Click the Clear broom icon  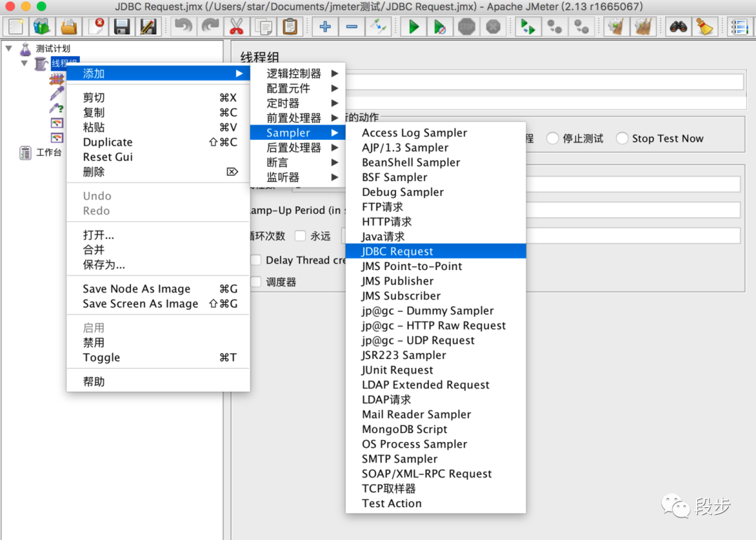(x=616, y=27)
